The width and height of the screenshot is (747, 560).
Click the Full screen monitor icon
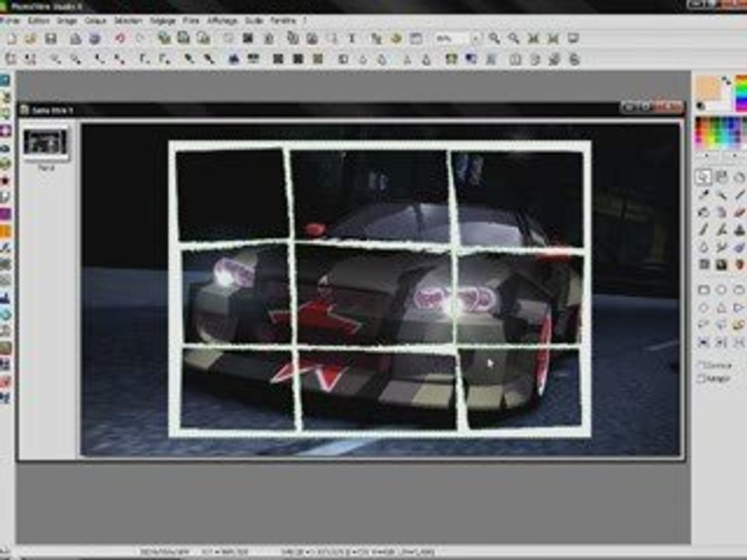click(x=573, y=39)
